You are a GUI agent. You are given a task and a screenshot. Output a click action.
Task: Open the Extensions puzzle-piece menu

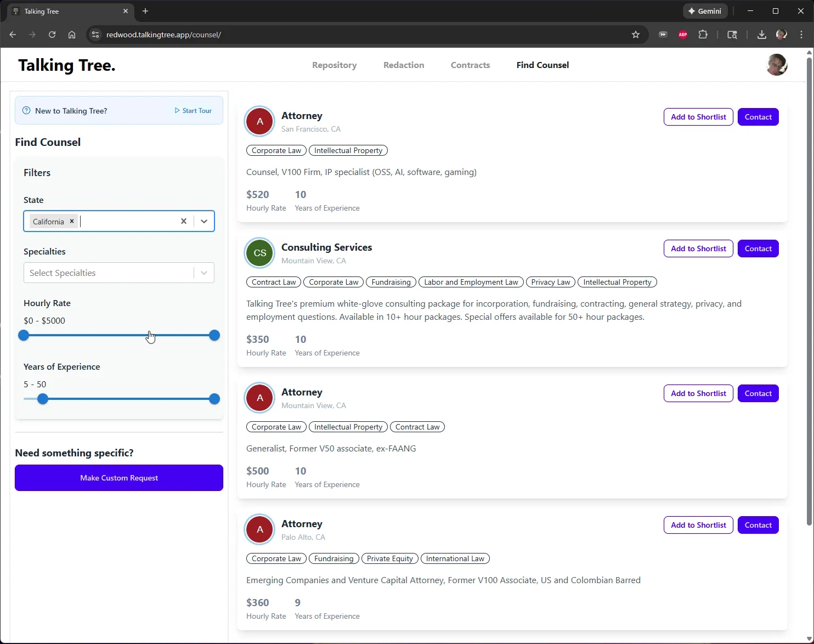(703, 35)
